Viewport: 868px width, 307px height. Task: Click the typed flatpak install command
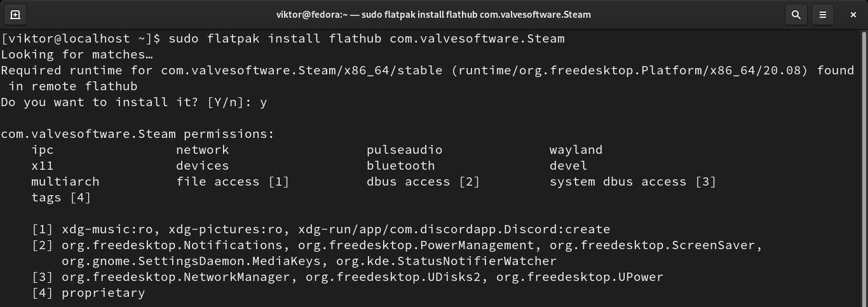click(367, 39)
